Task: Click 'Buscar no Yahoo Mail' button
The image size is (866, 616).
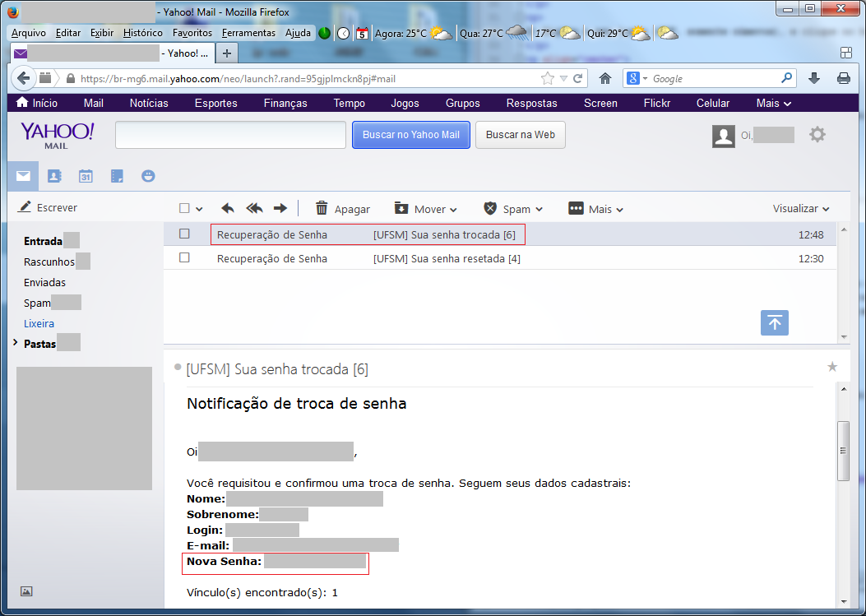Action: [x=411, y=135]
